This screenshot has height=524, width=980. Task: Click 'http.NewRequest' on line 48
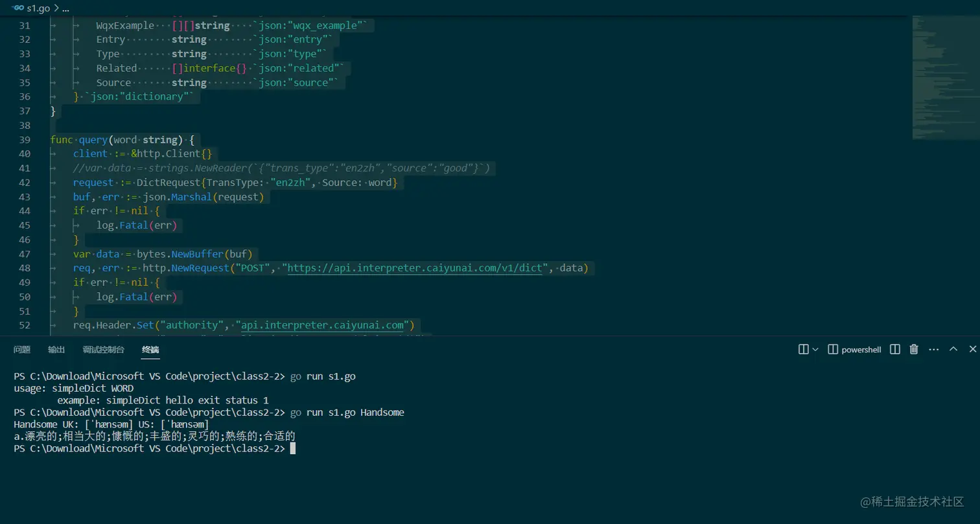click(185, 268)
